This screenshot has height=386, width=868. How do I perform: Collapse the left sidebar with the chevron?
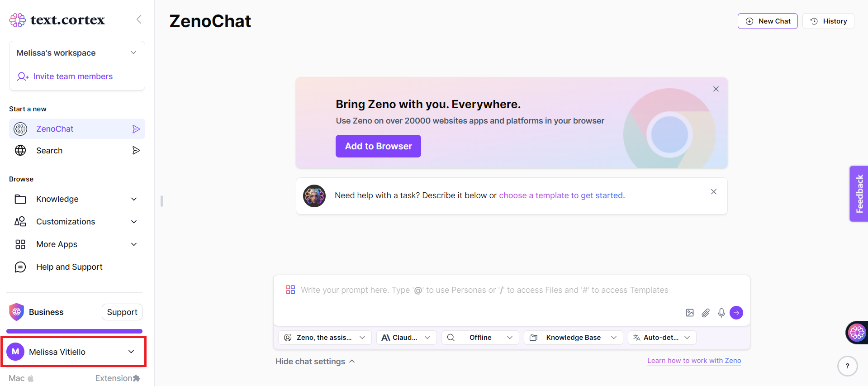[x=139, y=19]
